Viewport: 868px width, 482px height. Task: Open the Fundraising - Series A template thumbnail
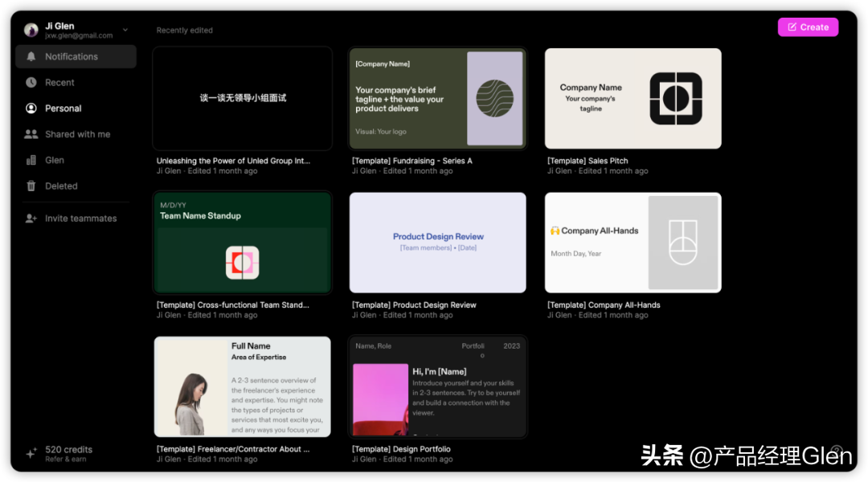pyautogui.click(x=437, y=99)
